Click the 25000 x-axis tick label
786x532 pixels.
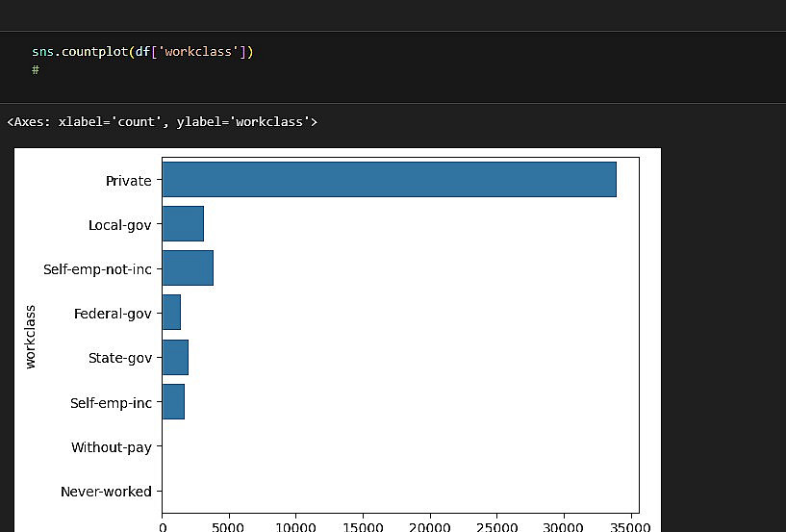tap(496, 525)
